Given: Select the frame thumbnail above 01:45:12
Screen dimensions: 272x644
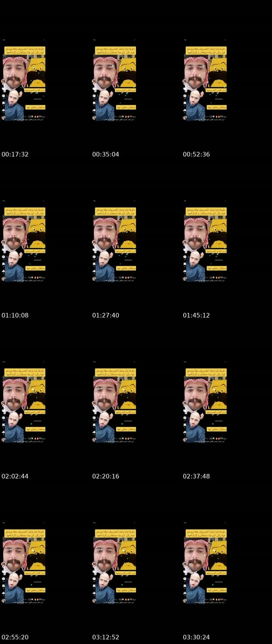Looking at the screenshot, I should (x=205, y=241).
